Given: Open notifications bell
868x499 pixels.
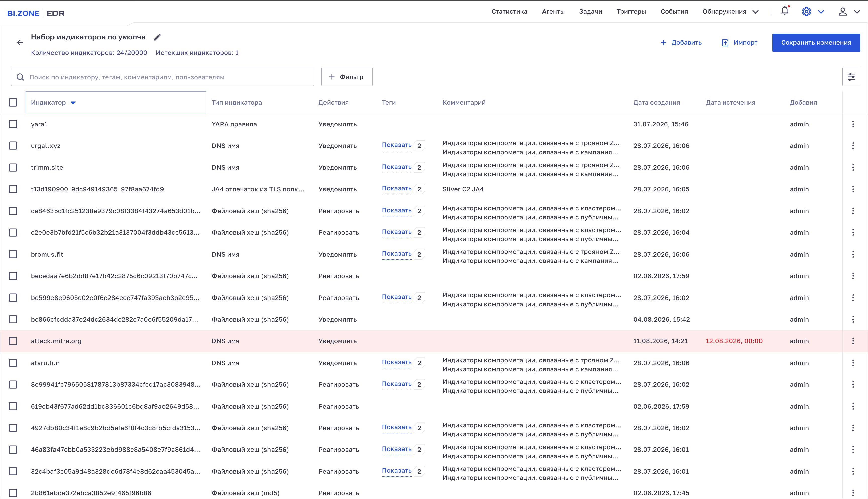Looking at the screenshot, I should (785, 11).
